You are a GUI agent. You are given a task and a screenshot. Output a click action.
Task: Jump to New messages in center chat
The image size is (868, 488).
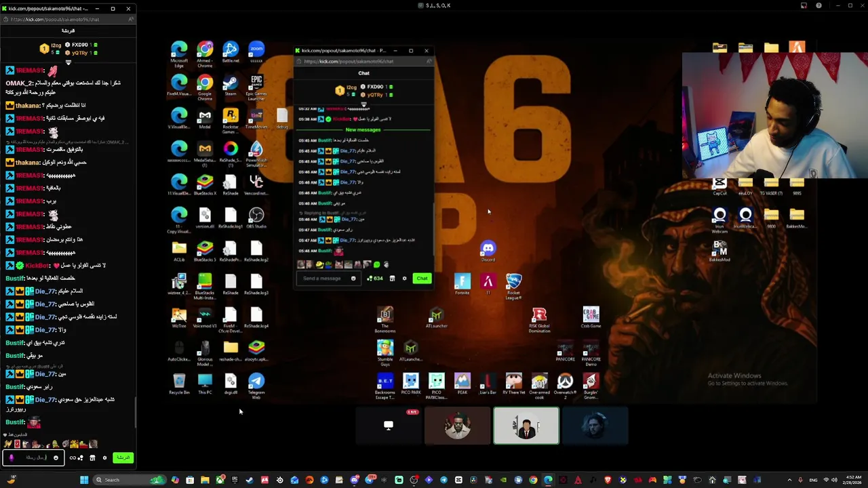click(x=363, y=129)
